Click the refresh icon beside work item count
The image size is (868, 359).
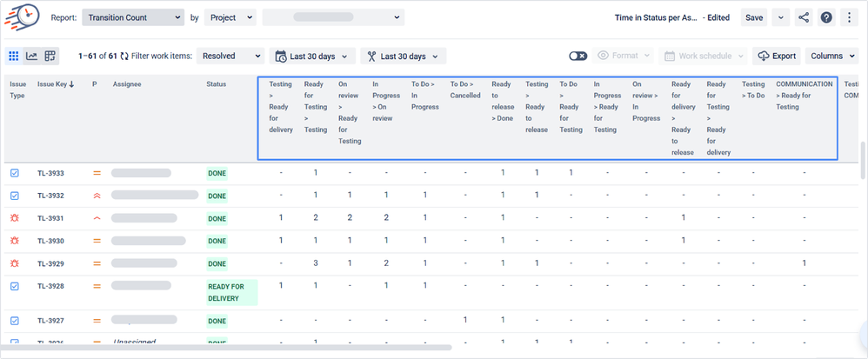[124, 57]
